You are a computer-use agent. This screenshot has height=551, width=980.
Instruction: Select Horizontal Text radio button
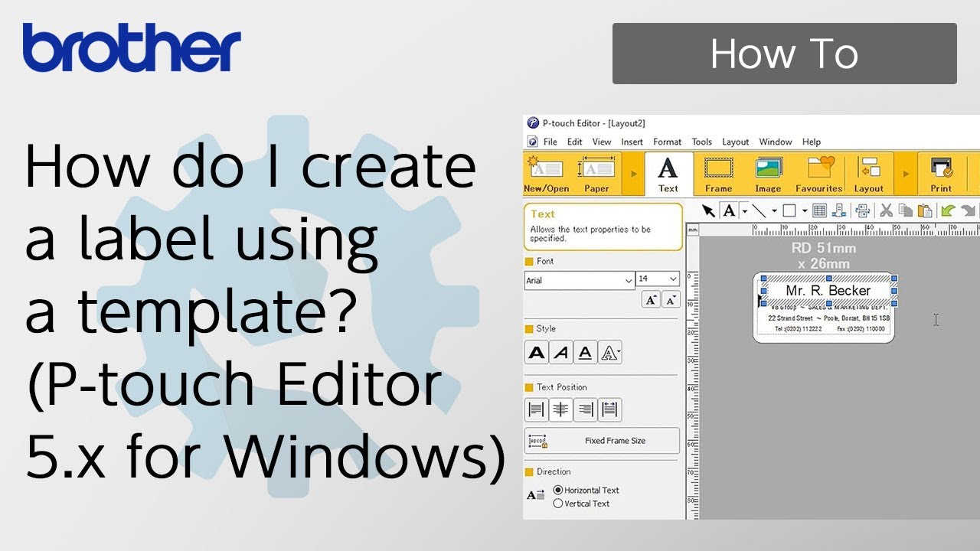[558, 490]
